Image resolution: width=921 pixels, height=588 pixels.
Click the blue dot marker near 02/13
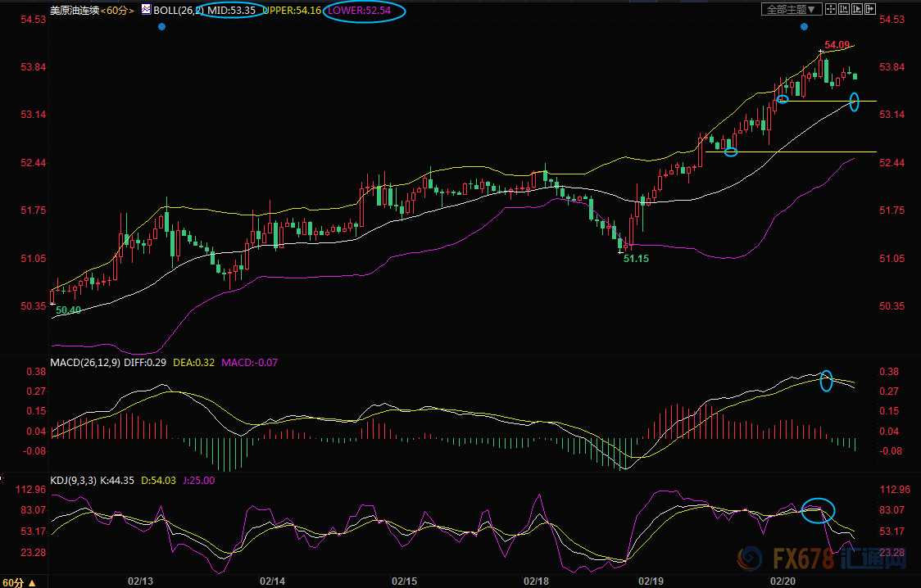tap(161, 27)
